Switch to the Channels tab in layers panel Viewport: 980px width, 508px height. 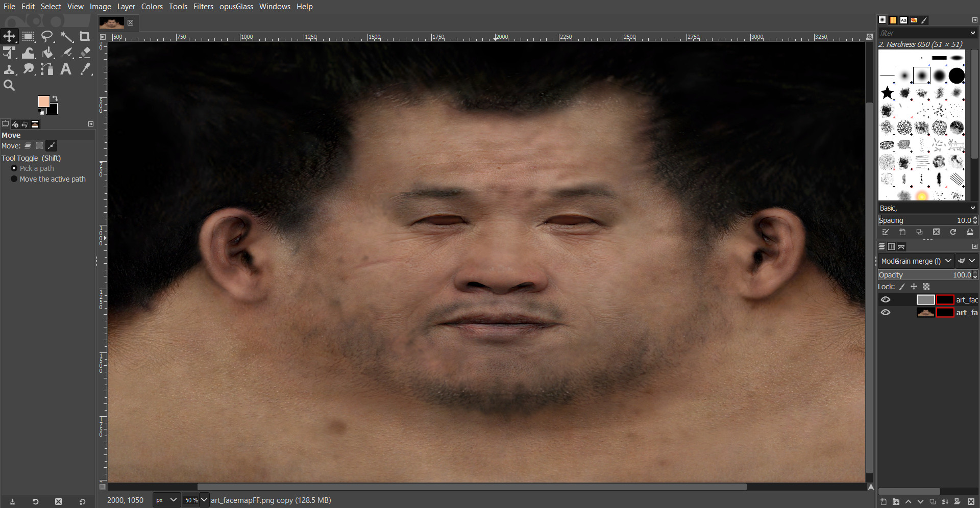point(891,246)
